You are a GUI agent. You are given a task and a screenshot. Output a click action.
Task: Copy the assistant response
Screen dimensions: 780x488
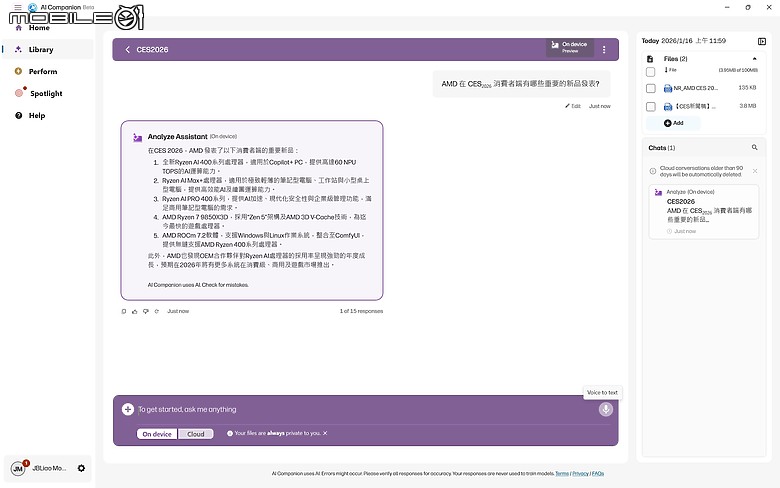point(124,311)
